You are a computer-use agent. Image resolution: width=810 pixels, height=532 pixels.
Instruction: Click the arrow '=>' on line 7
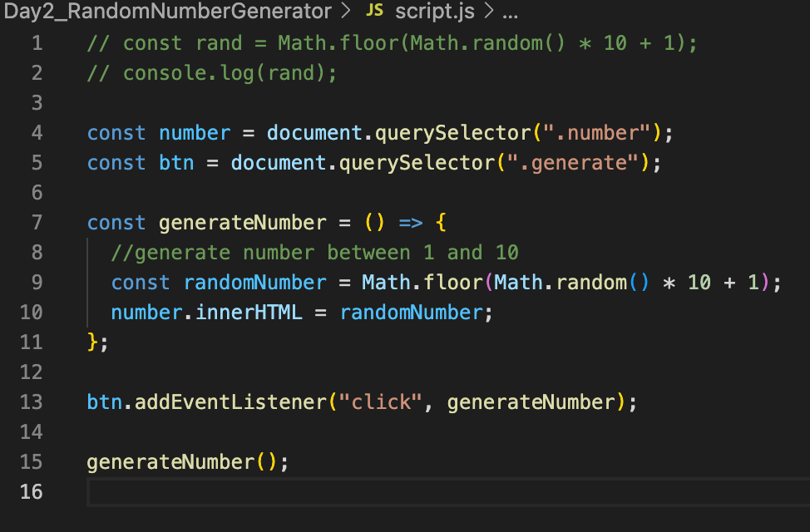pyautogui.click(x=411, y=223)
